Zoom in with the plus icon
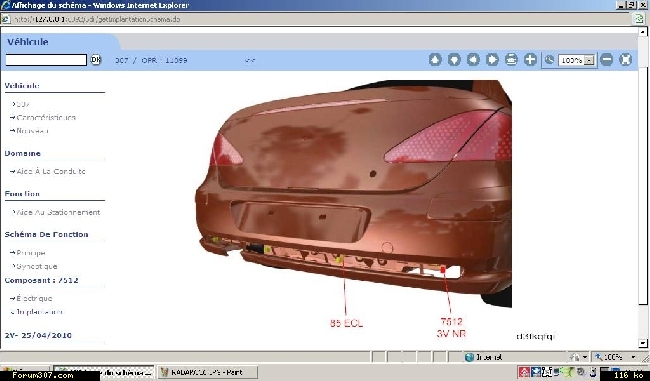The image size is (650, 381). 530,60
